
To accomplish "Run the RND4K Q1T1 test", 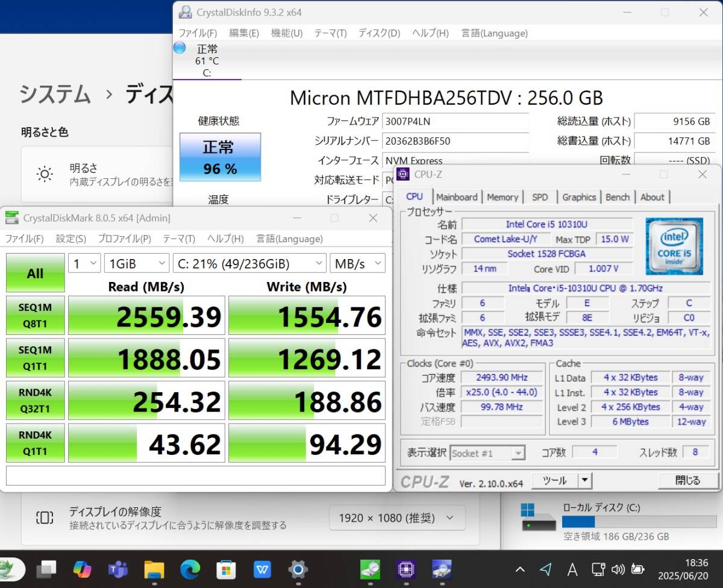I will [x=35, y=443].
